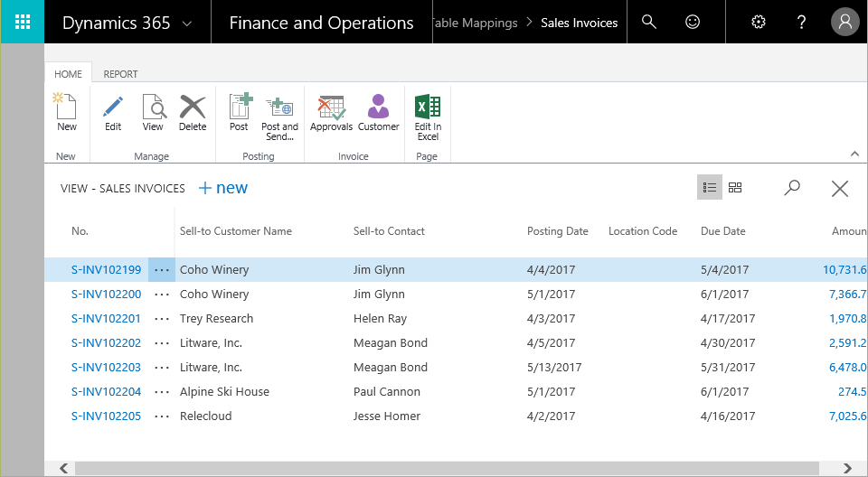The width and height of the screenshot is (868, 477).
Task: Sort by Sell-to Contact column header
Action: [389, 231]
